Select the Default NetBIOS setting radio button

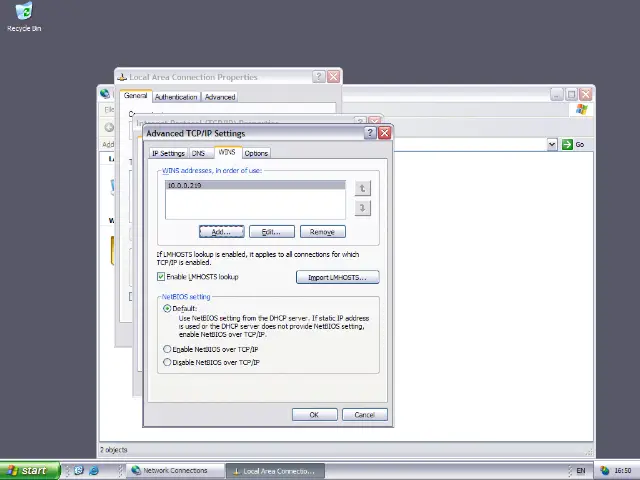tap(167, 309)
